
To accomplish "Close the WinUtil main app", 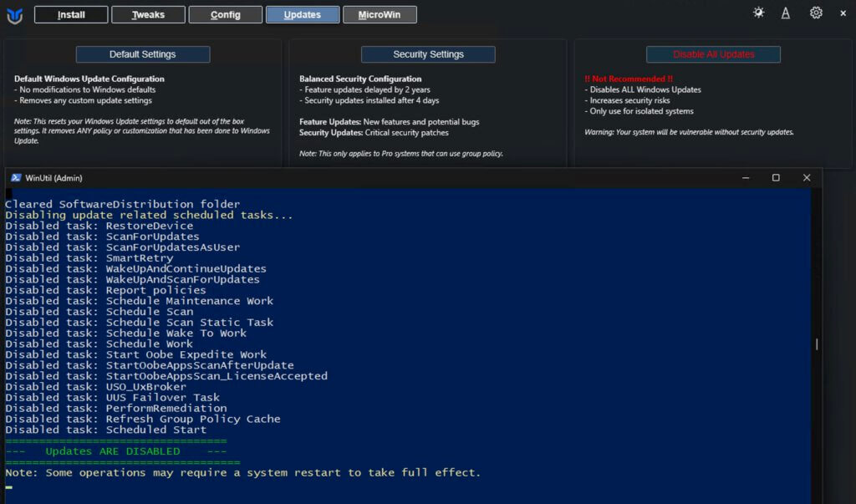I will pyautogui.click(x=843, y=13).
